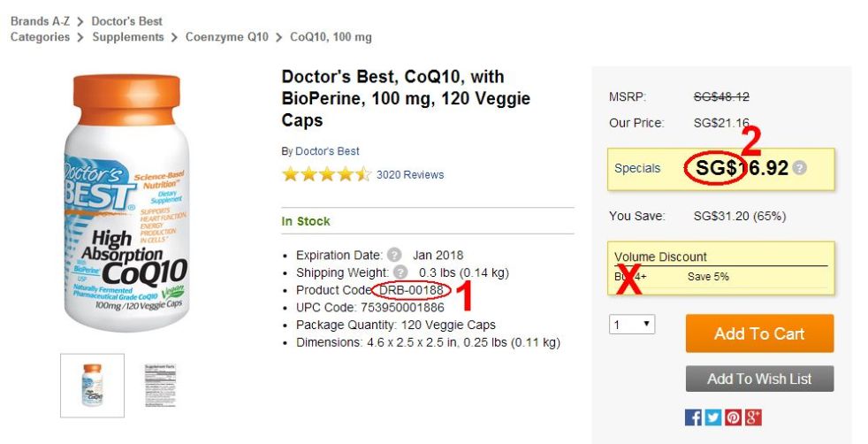Click help icon beside Expiration Date

point(394,256)
